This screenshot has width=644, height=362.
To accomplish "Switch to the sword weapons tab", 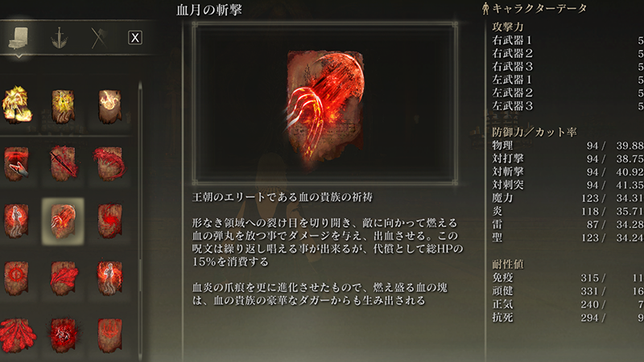I will coord(59,38).
